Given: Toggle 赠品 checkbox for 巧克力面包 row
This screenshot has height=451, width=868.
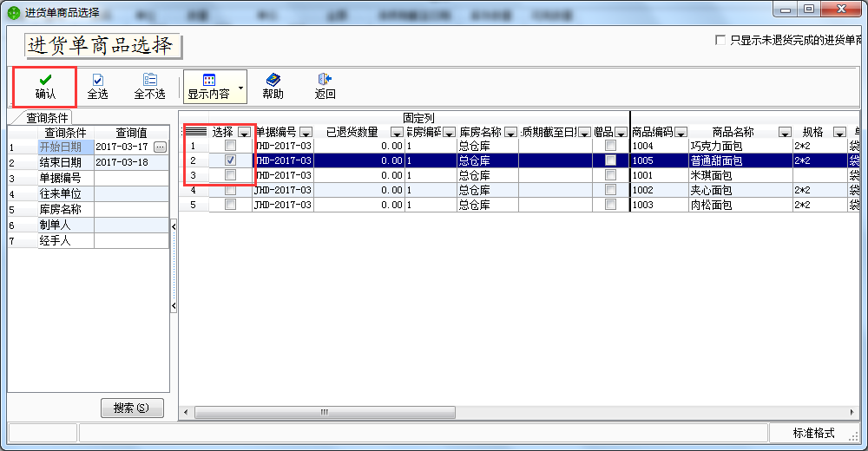Looking at the screenshot, I should 610,146.
